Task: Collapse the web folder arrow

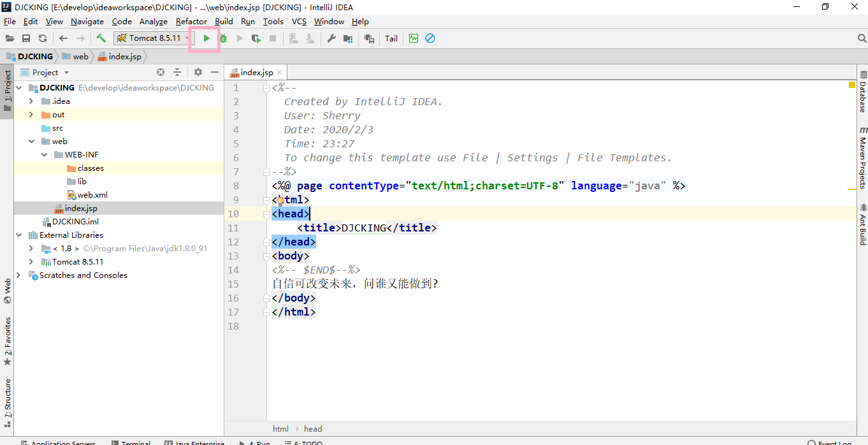Action: click(31, 142)
